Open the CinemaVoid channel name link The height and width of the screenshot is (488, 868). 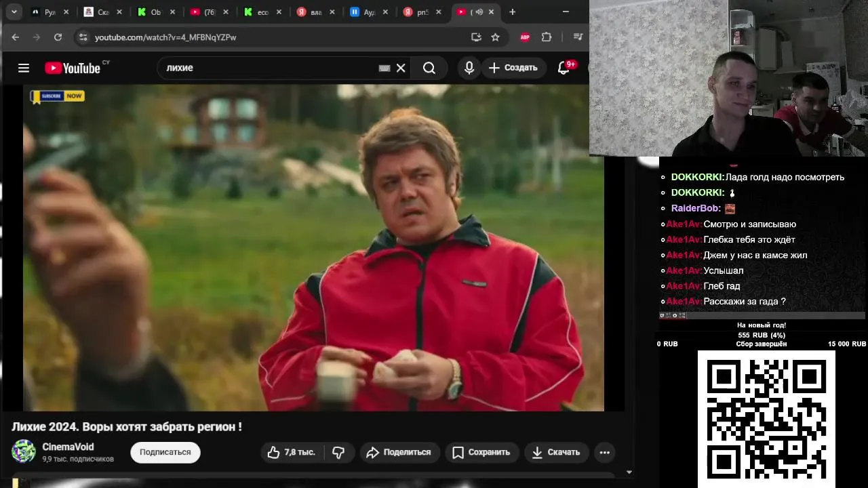(x=68, y=447)
